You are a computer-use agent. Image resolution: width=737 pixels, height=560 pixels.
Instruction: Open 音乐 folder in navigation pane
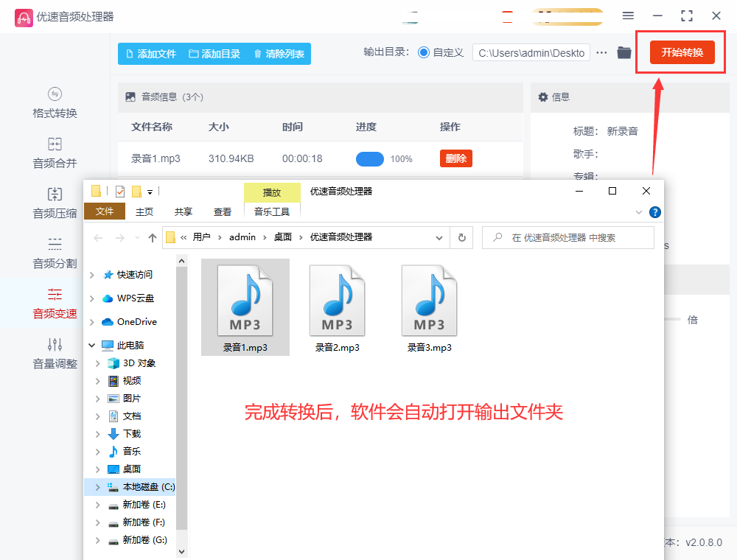[132, 452]
